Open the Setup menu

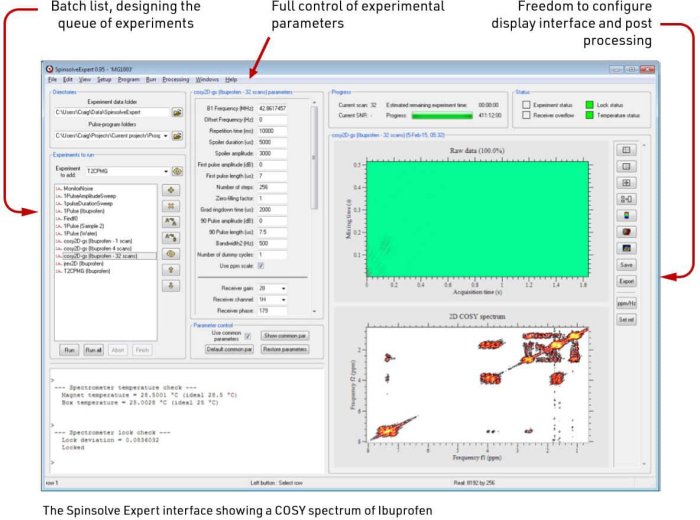coord(104,78)
